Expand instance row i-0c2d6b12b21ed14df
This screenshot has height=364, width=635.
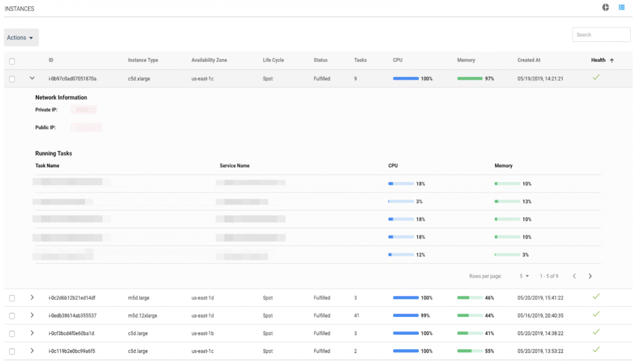coord(32,298)
